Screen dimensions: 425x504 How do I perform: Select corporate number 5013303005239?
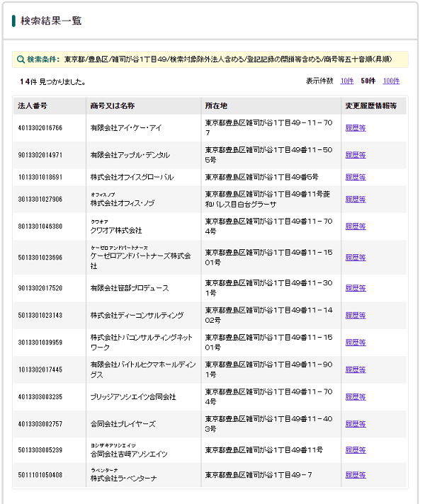[40, 450]
